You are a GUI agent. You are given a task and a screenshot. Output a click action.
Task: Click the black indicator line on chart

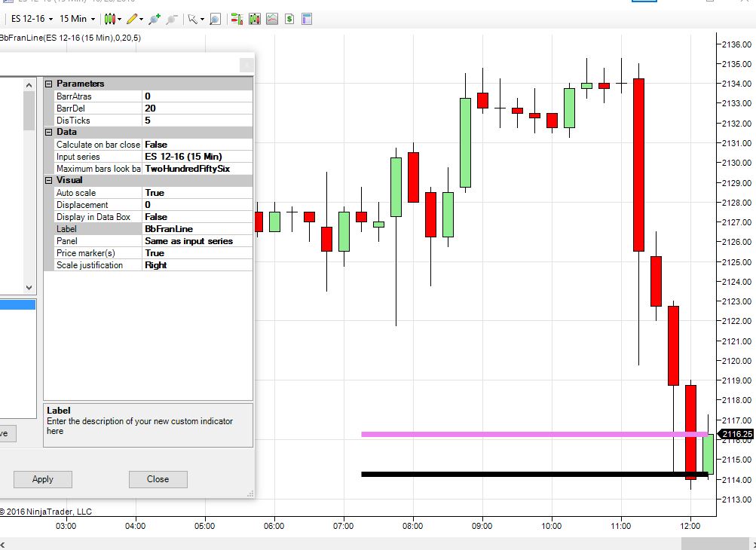click(x=534, y=475)
